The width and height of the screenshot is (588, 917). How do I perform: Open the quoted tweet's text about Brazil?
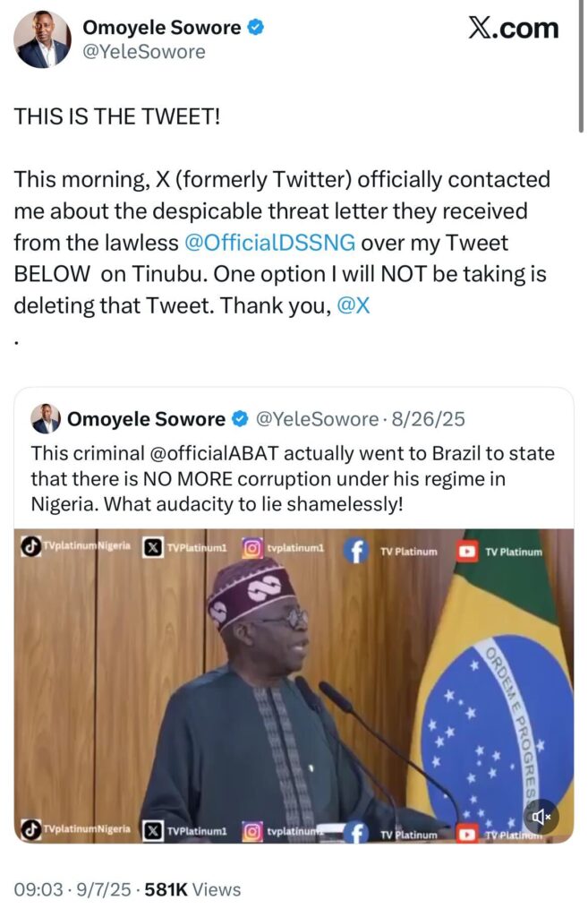[x=293, y=478]
